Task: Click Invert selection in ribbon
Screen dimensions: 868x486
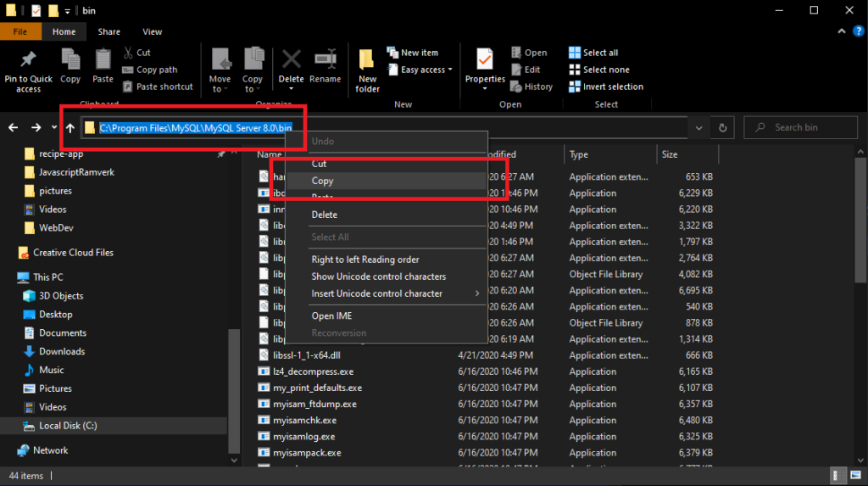Action: 606,87
